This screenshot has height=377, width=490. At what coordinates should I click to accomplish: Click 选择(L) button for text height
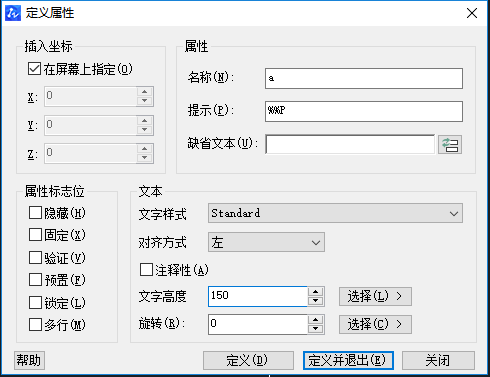(375, 296)
